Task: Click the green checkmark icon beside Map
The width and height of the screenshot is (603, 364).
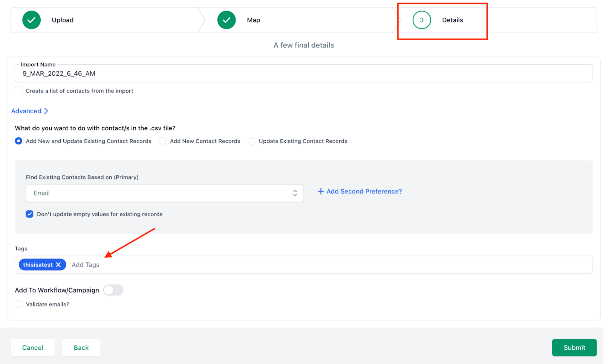Action: pyautogui.click(x=227, y=20)
